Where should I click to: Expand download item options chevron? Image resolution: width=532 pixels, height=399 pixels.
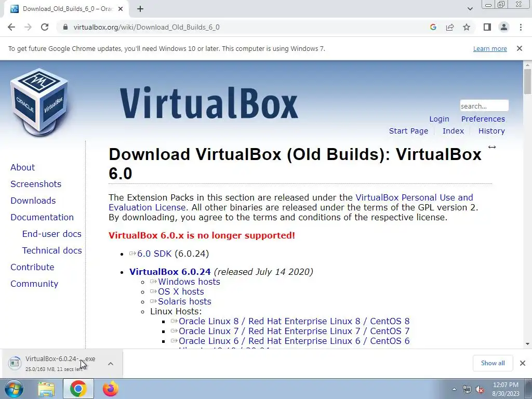110,364
